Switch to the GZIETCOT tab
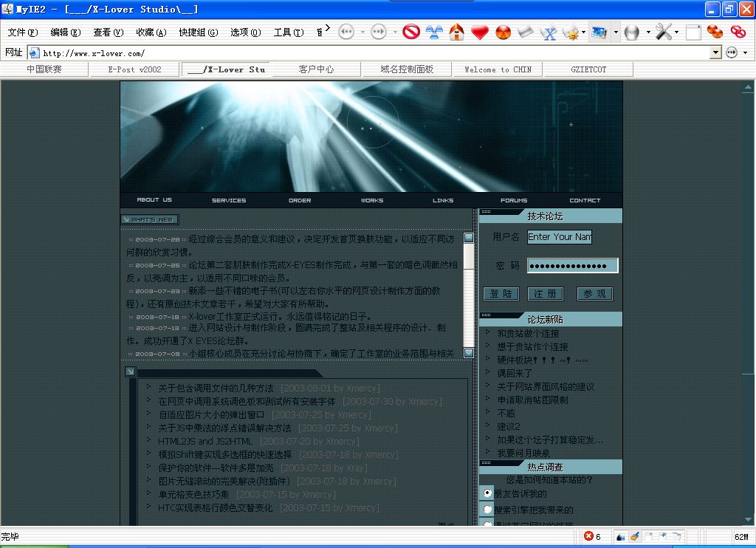The image size is (756, 548). 588,69
